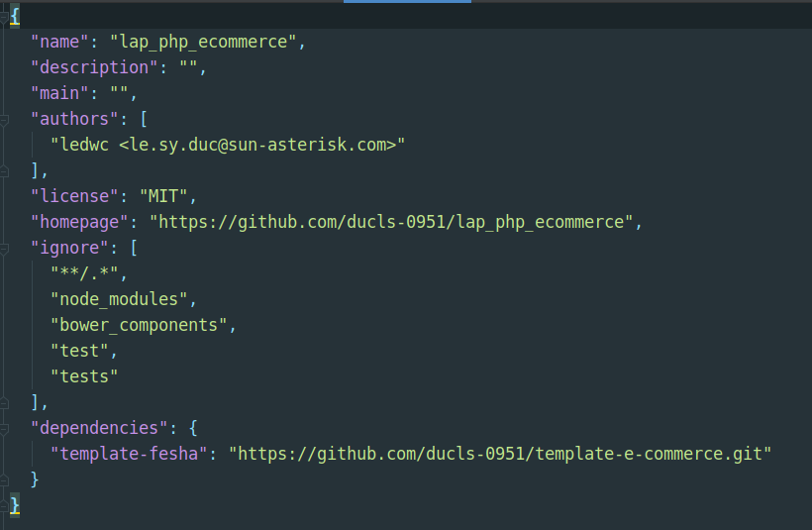Image resolution: width=812 pixels, height=530 pixels.
Task: Collapse the "ignore" array fold marker
Action: point(5,248)
